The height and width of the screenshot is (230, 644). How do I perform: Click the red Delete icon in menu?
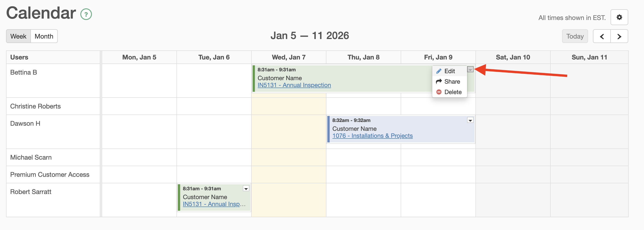click(x=439, y=92)
